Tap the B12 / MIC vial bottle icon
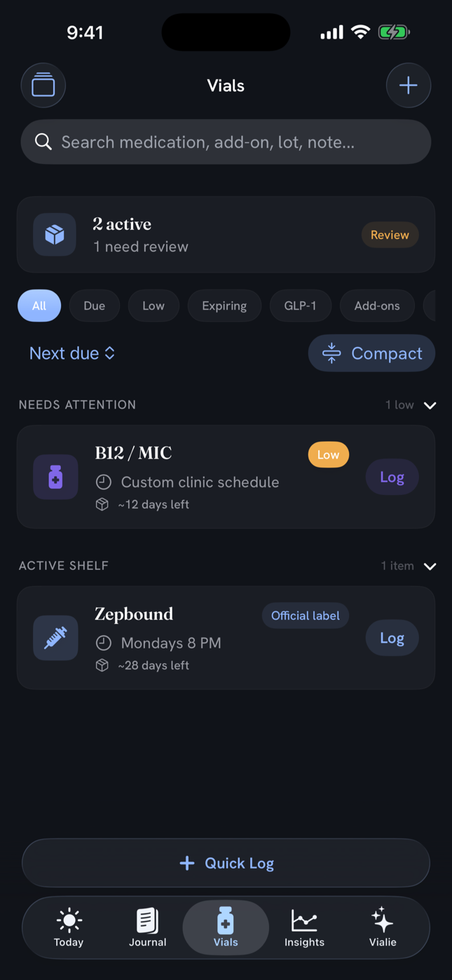Viewport: 452px width, 980px height. [x=55, y=477]
